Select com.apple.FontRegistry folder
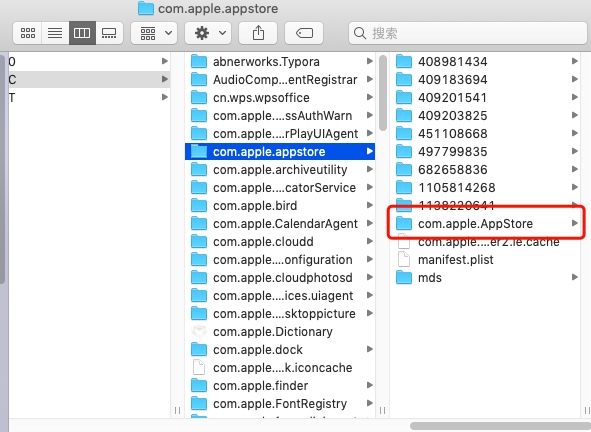The width and height of the screenshot is (591, 432). click(280, 404)
